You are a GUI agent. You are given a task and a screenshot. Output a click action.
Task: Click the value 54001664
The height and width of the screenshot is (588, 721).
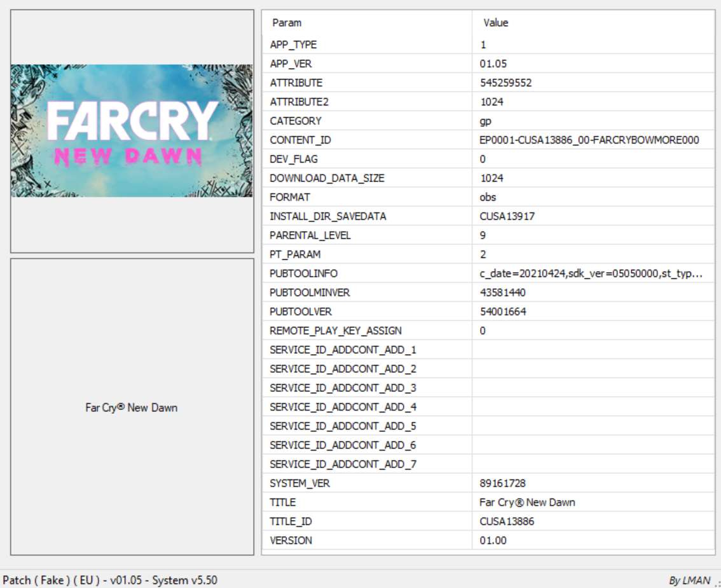(503, 311)
